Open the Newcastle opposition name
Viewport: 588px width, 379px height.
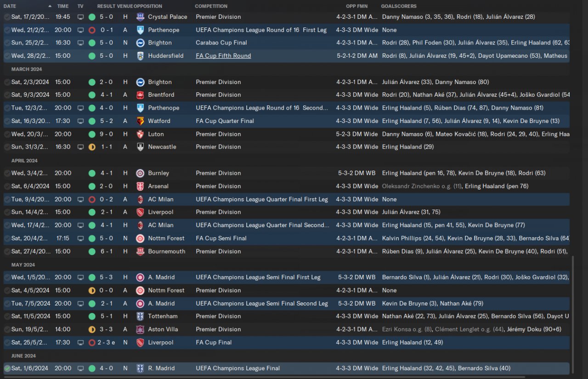[x=162, y=147]
